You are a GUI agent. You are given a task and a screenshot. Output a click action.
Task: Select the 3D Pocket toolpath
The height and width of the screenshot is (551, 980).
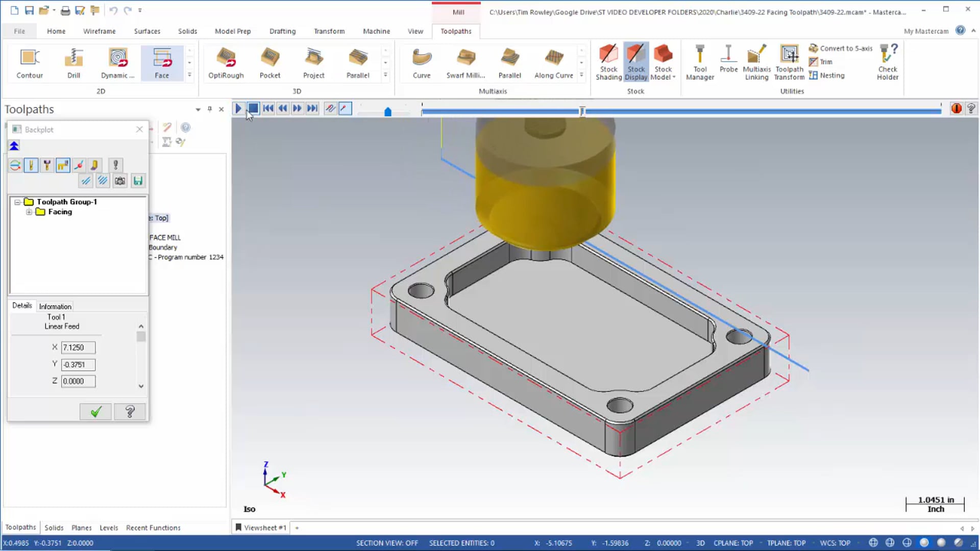click(270, 63)
